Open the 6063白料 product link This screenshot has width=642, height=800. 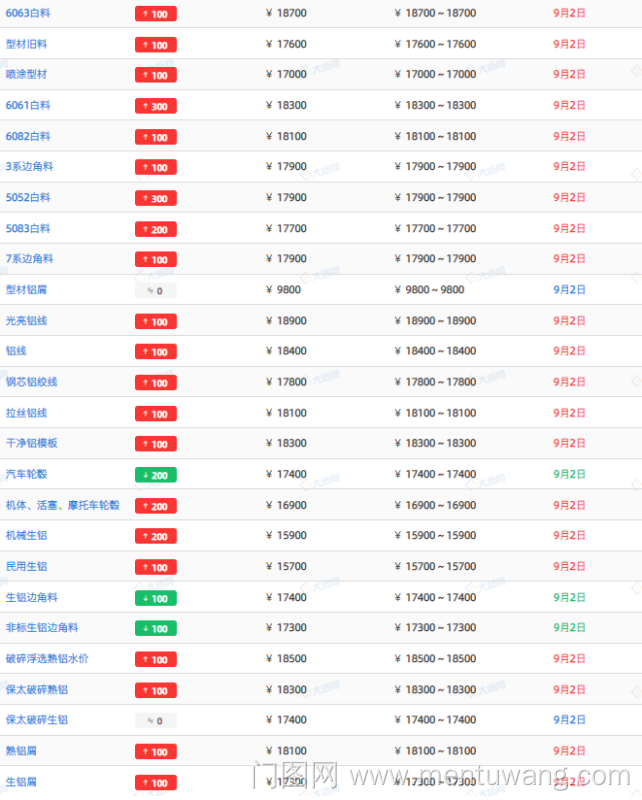(28, 13)
